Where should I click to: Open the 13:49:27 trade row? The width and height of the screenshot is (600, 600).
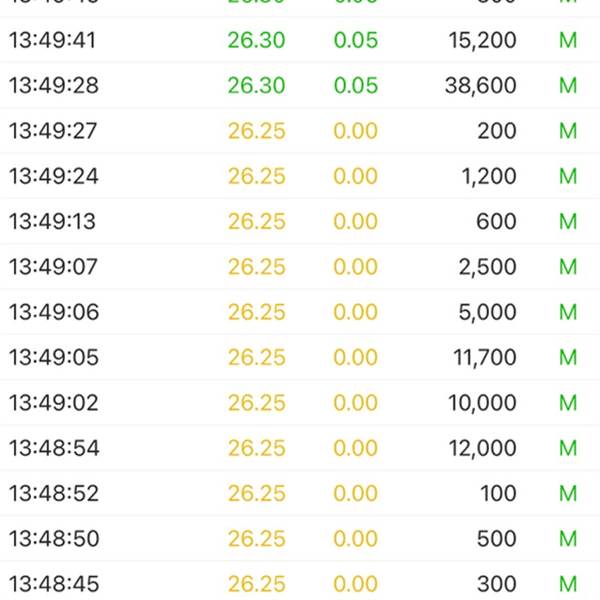coord(300,130)
